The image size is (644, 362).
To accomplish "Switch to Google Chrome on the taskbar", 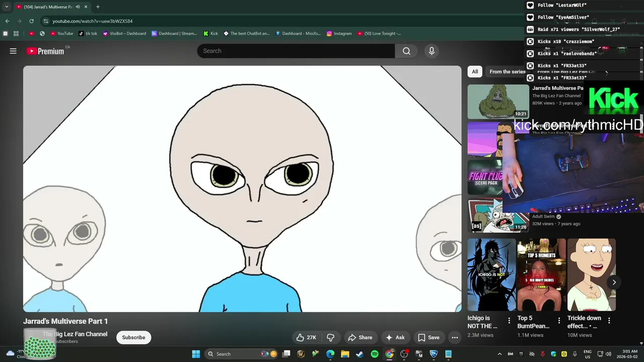I will (x=389, y=354).
